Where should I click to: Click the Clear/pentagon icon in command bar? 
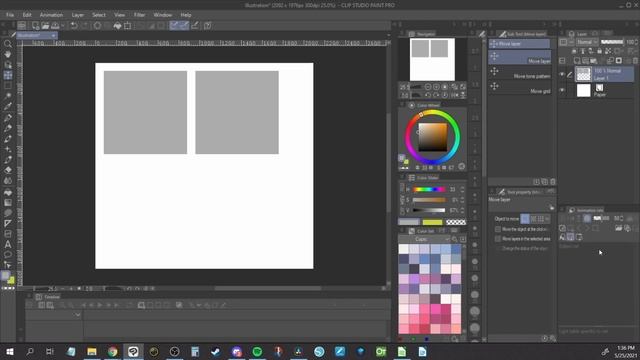click(97, 26)
